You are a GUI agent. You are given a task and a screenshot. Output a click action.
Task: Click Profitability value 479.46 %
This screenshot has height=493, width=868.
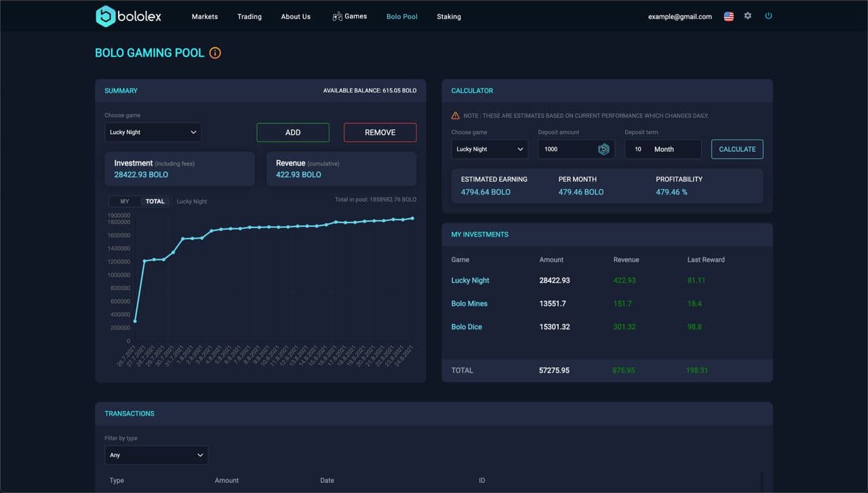(671, 192)
